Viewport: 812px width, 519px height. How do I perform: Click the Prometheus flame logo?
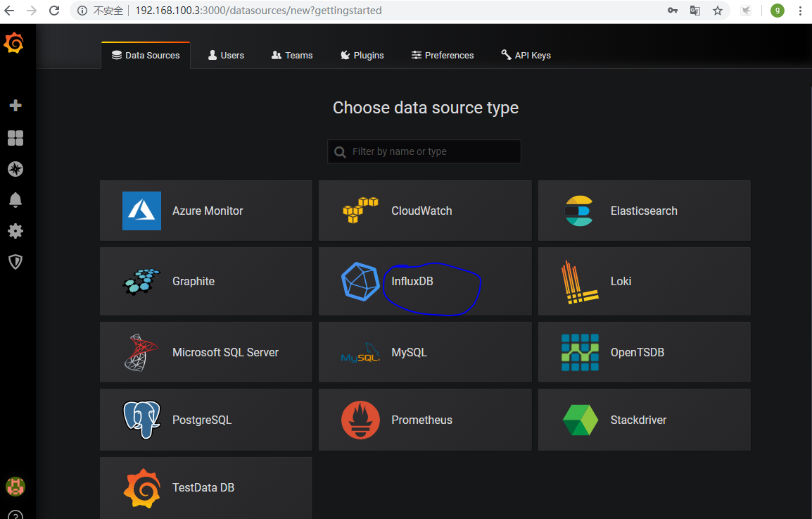point(360,420)
